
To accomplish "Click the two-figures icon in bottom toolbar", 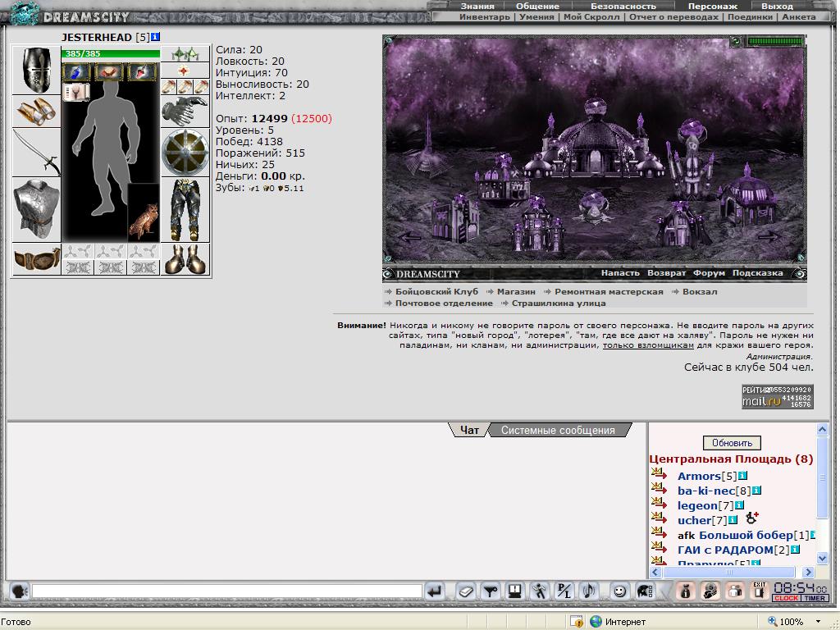I will click(x=734, y=591).
